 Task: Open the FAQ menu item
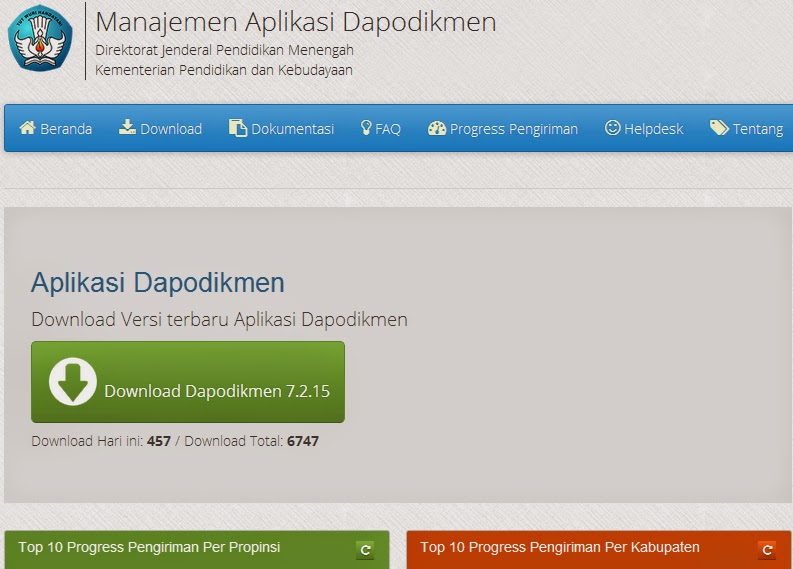coord(381,128)
